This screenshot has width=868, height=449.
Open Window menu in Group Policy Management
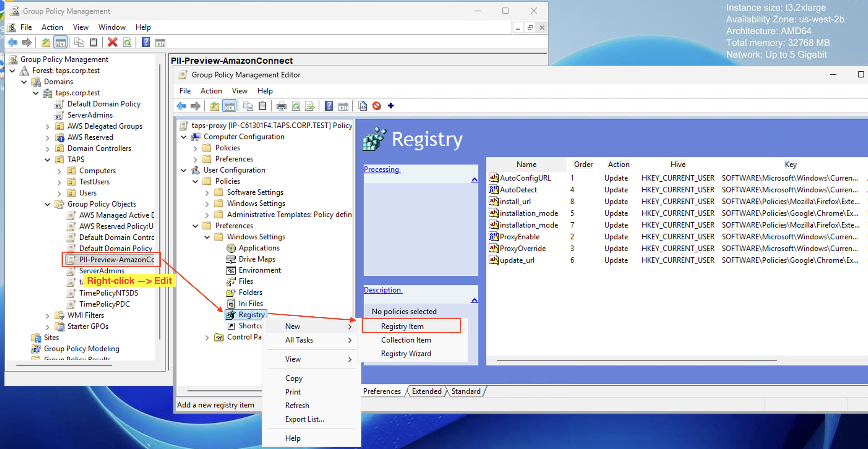click(x=112, y=27)
